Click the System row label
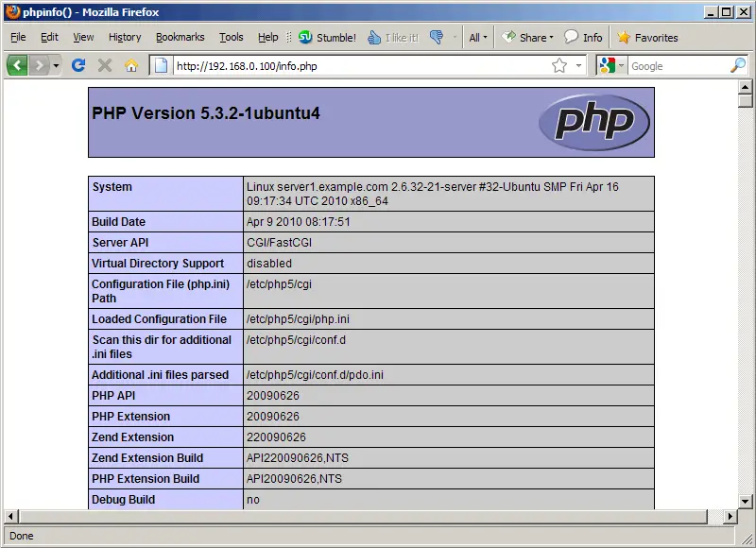Image resolution: width=756 pixels, height=548 pixels. (x=112, y=187)
